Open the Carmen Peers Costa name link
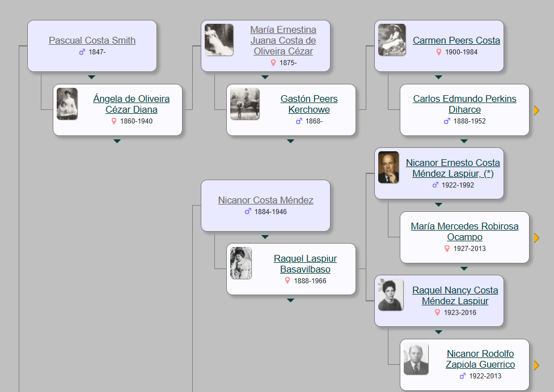This screenshot has width=554, height=392. click(456, 40)
